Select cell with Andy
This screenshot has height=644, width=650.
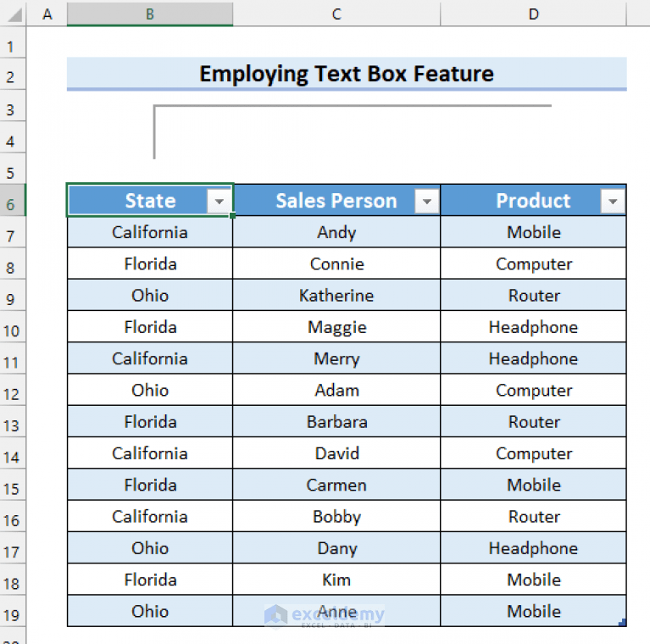click(x=336, y=232)
